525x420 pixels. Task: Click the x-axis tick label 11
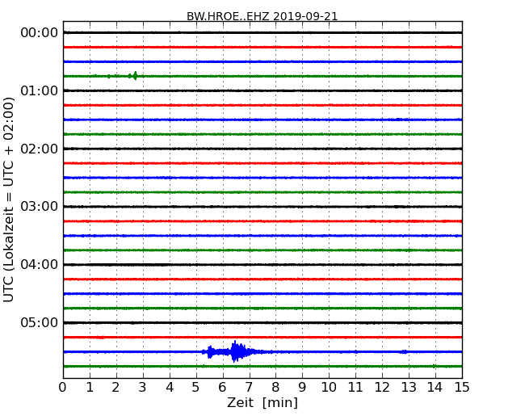click(355, 388)
